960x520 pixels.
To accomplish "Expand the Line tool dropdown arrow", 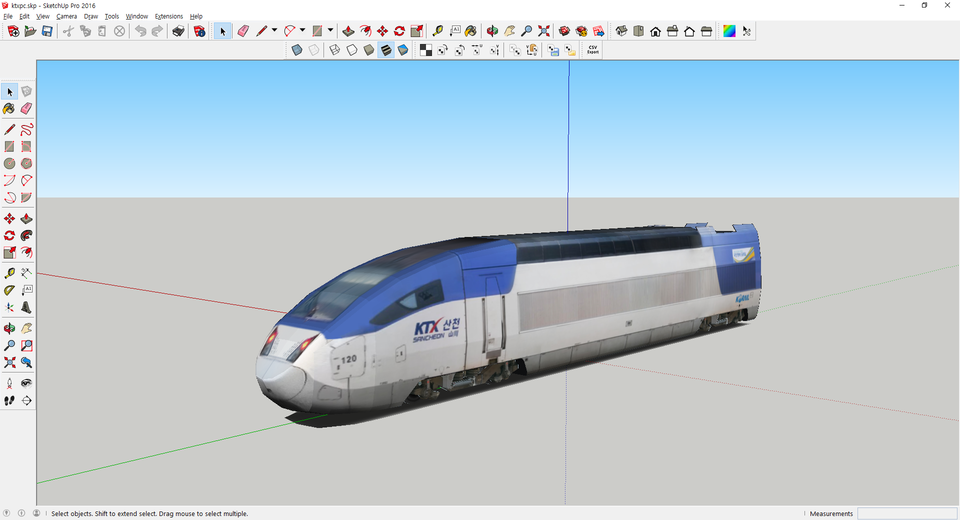I will (x=275, y=31).
